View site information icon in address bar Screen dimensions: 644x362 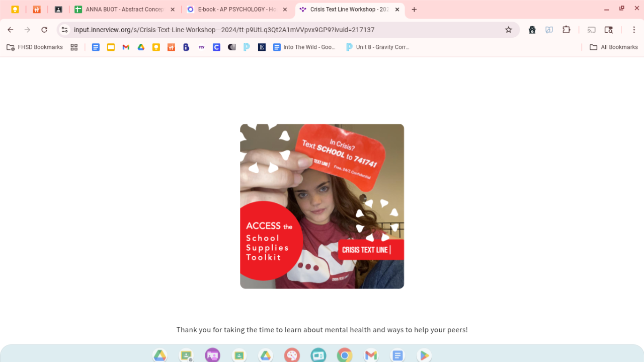(x=64, y=30)
